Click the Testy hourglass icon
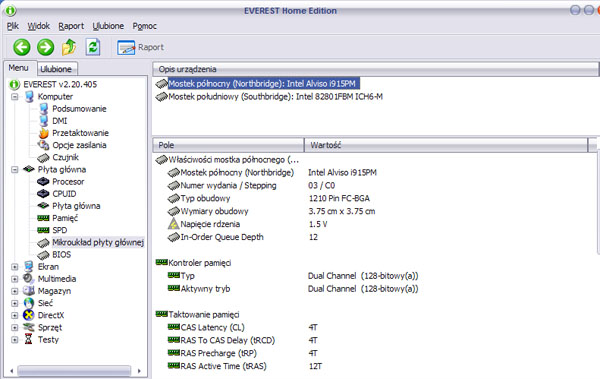Viewport: 600px width, 379px height. click(29, 339)
